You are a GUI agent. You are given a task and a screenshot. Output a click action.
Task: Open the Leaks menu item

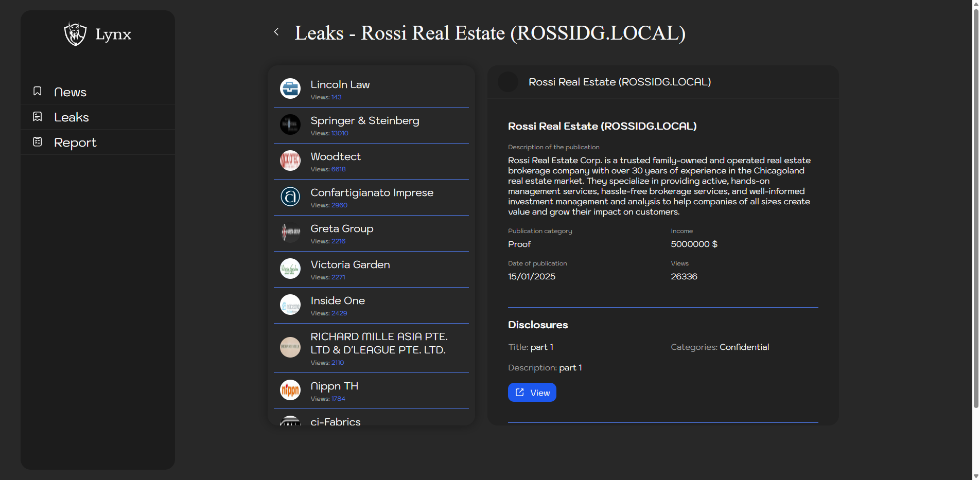pyautogui.click(x=71, y=117)
